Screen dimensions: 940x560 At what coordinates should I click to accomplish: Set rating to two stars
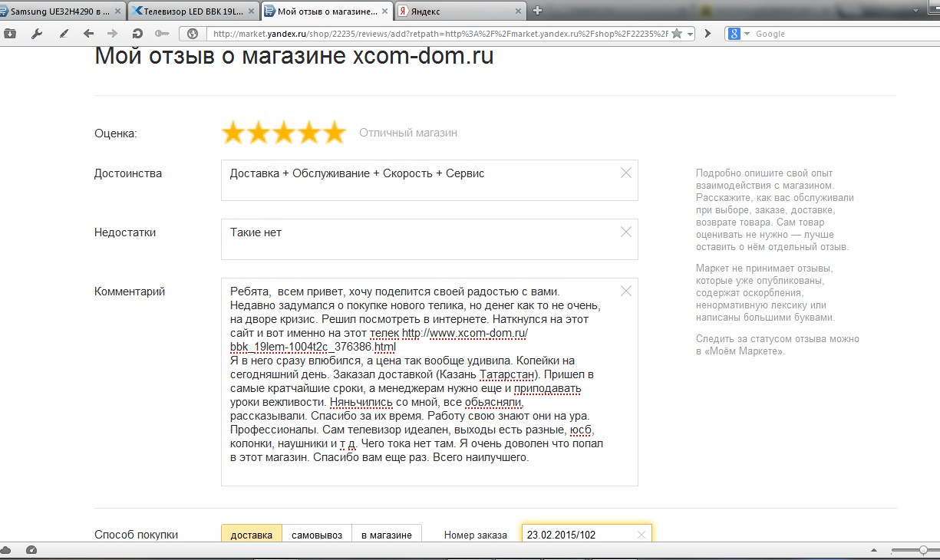pos(259,133)
